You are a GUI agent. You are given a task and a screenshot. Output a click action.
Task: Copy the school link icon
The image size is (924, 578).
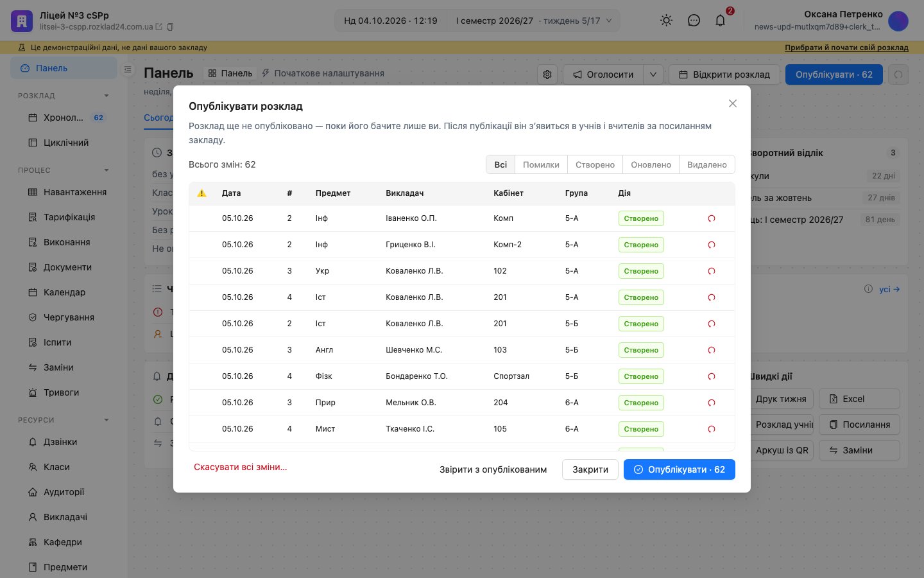click(170, 27)
